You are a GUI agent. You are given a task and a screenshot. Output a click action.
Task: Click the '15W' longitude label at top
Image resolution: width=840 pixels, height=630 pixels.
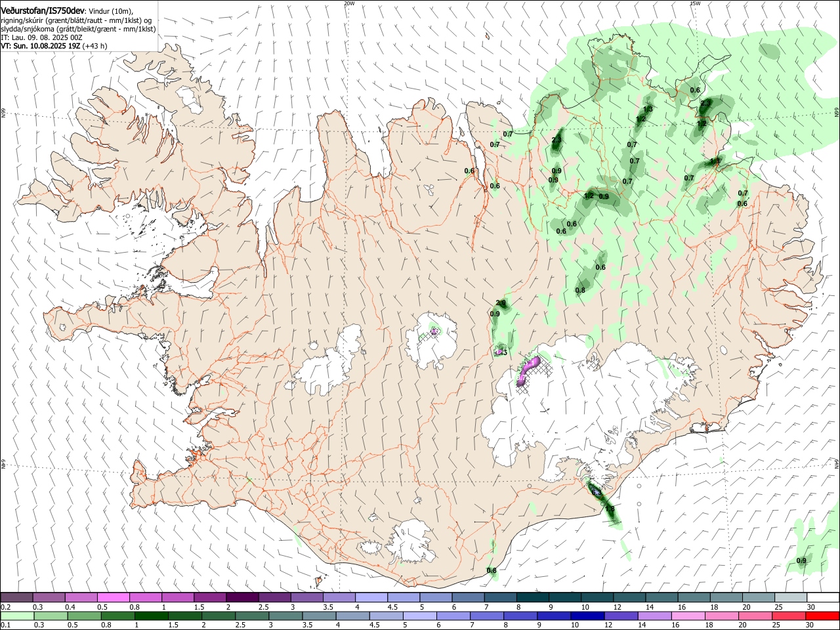tap(695, 3)
